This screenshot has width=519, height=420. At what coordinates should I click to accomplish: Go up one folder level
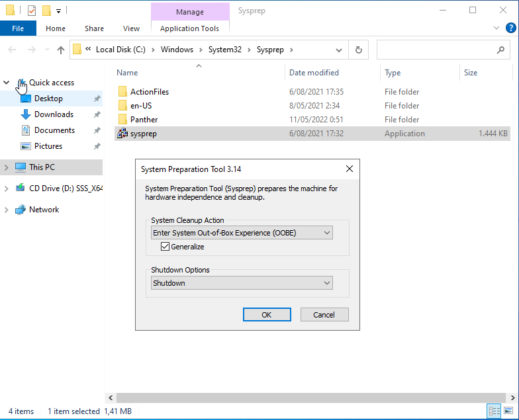[x=61, y=50]
